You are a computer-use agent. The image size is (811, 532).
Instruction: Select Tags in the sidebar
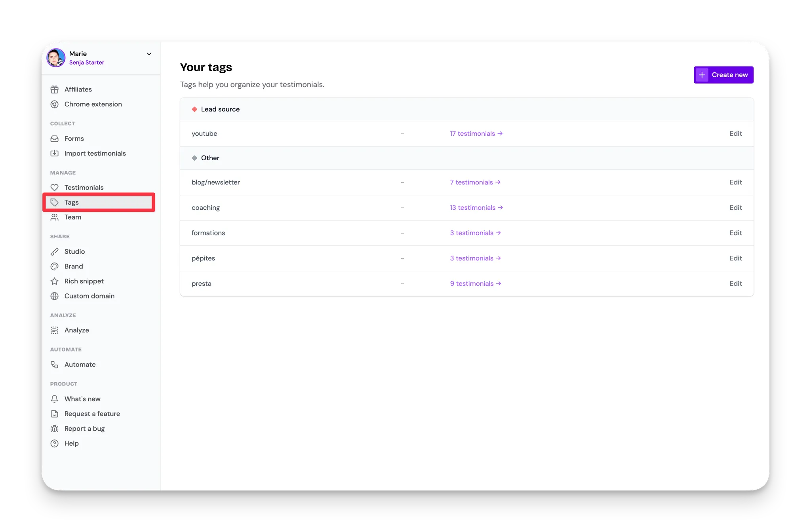click(72, 202)
